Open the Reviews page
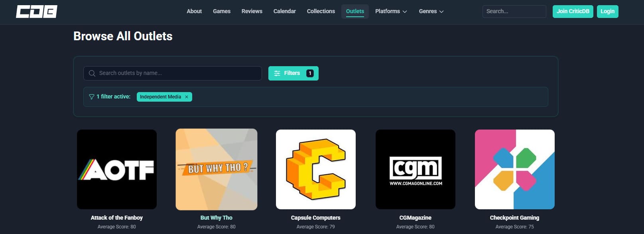This screenshot has width=644, height=234. (252, 11)
